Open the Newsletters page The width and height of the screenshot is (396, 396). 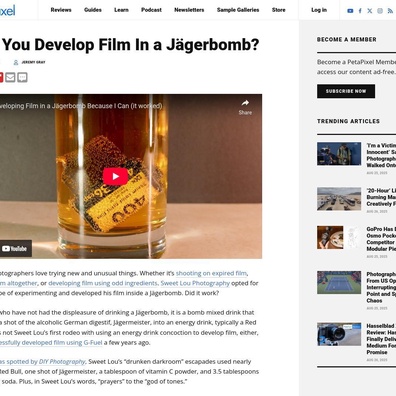[x=189, y=10]
